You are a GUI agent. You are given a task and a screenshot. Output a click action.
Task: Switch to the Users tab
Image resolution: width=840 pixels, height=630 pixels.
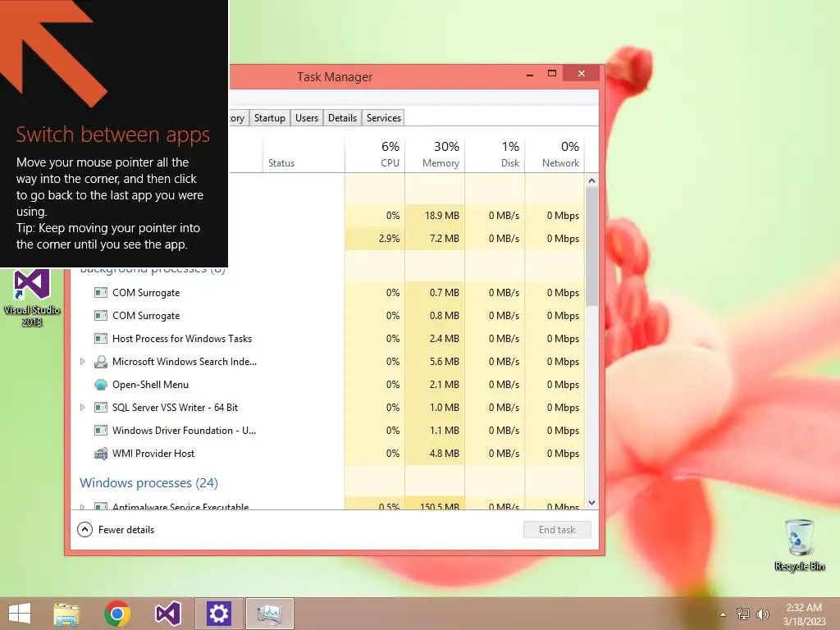click(x=307, y=118)
